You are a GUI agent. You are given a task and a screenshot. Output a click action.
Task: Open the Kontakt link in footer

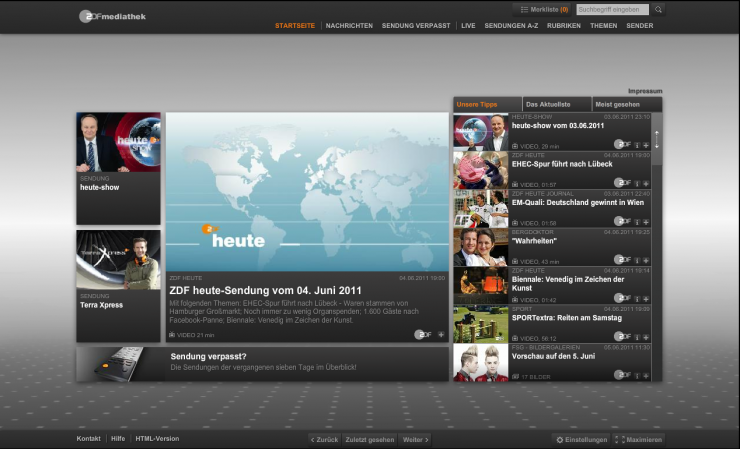[x=88, y=439]
